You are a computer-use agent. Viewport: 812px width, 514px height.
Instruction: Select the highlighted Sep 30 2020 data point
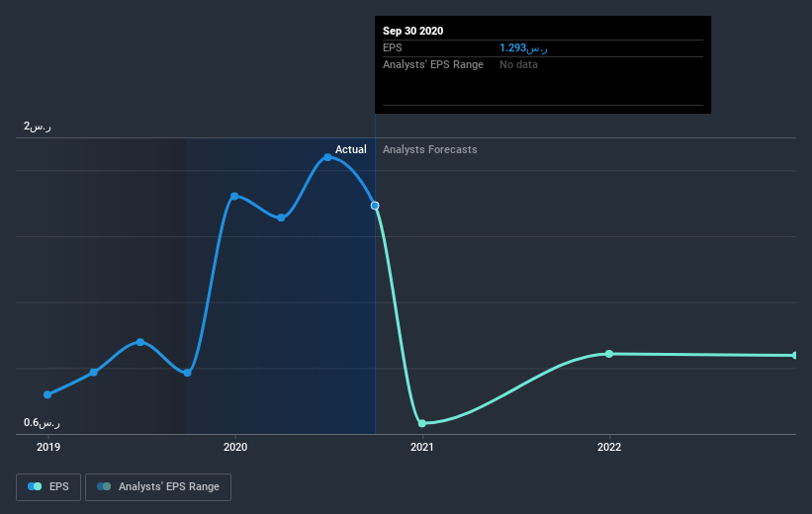375,206
